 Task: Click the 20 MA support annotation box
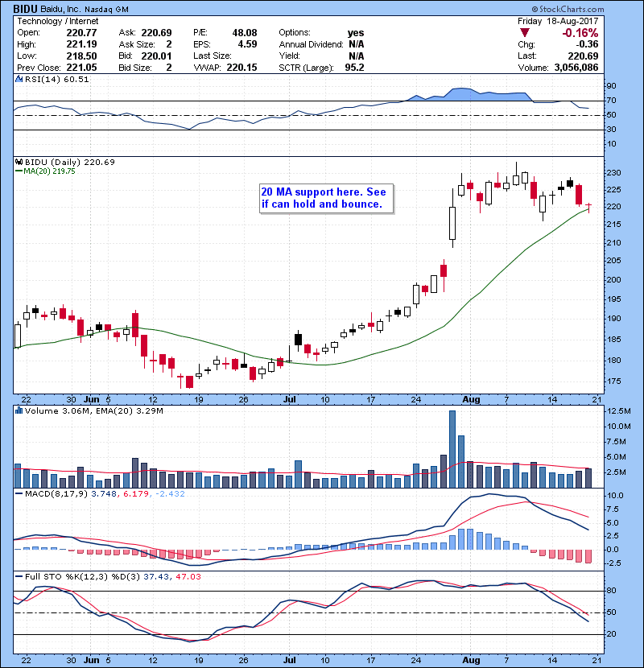(326, 198)
